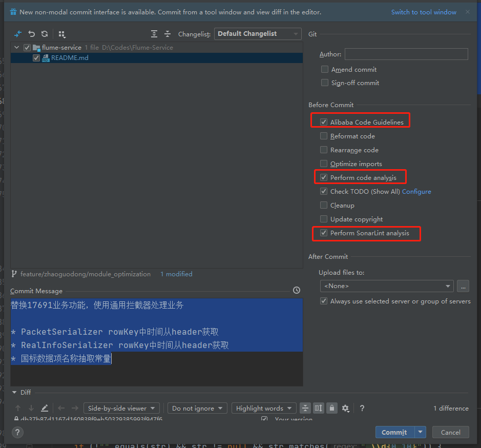This screenshot has height=448, width=481.
Task: Enable Cleanup checkbox
Action: (324, 205)
